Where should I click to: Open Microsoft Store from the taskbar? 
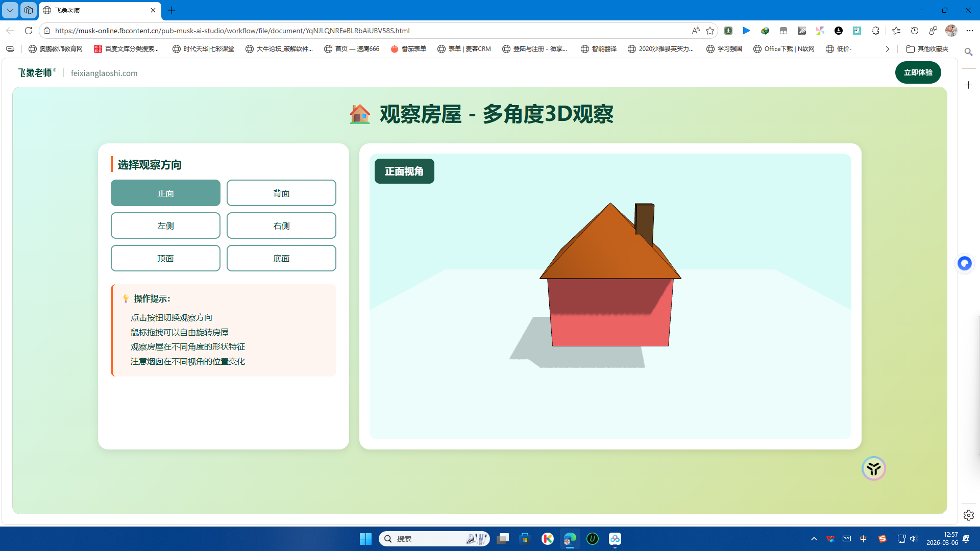(x=525, y=539)
